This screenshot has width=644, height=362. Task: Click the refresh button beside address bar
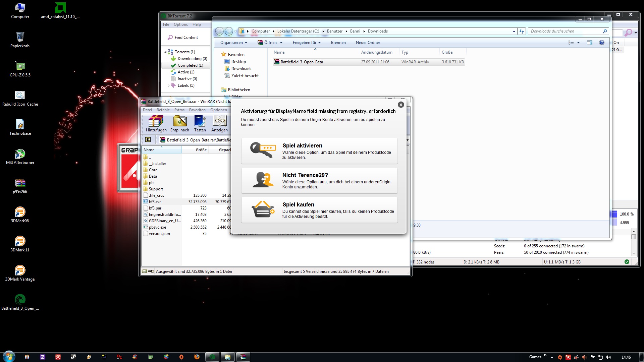tap(522, 31)
